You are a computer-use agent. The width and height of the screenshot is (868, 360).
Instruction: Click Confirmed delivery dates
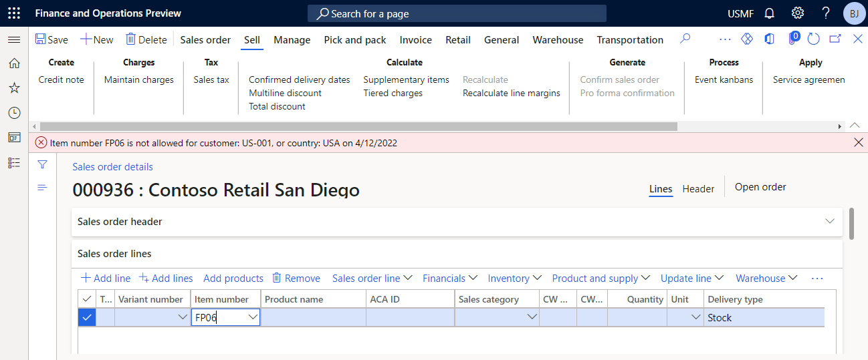point(299,79)
